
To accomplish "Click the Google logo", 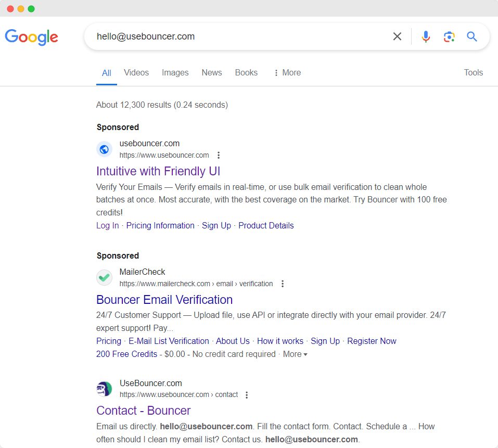I will 32,37.
